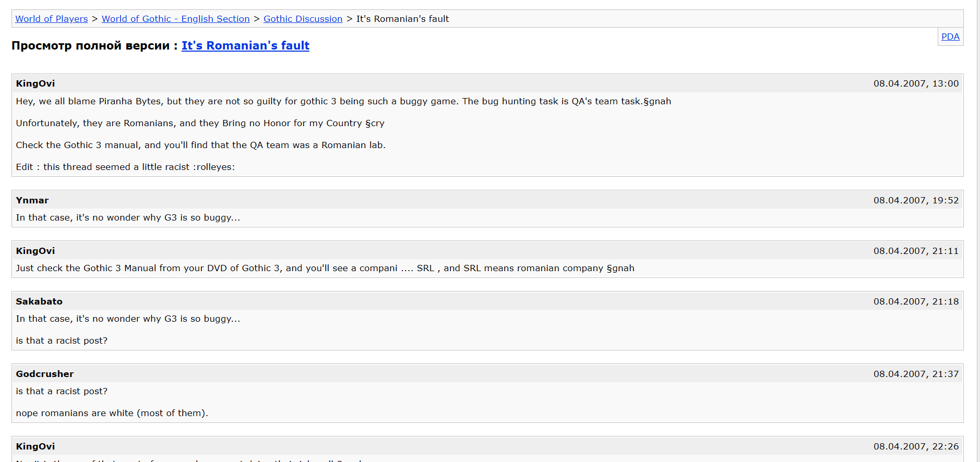This screenshot has height=462, width=980.
Task: Click the "Edit : this thread seemed" line
Action: pos(125,167)
